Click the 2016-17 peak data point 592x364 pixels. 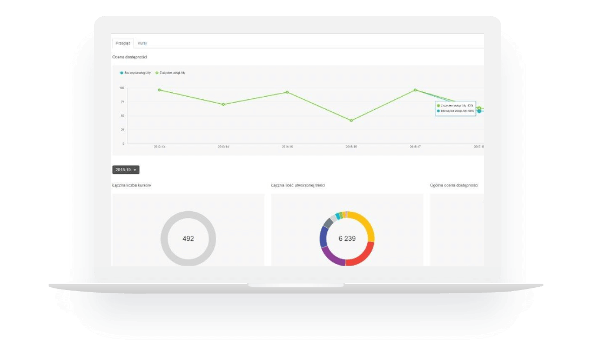[415, 90]
